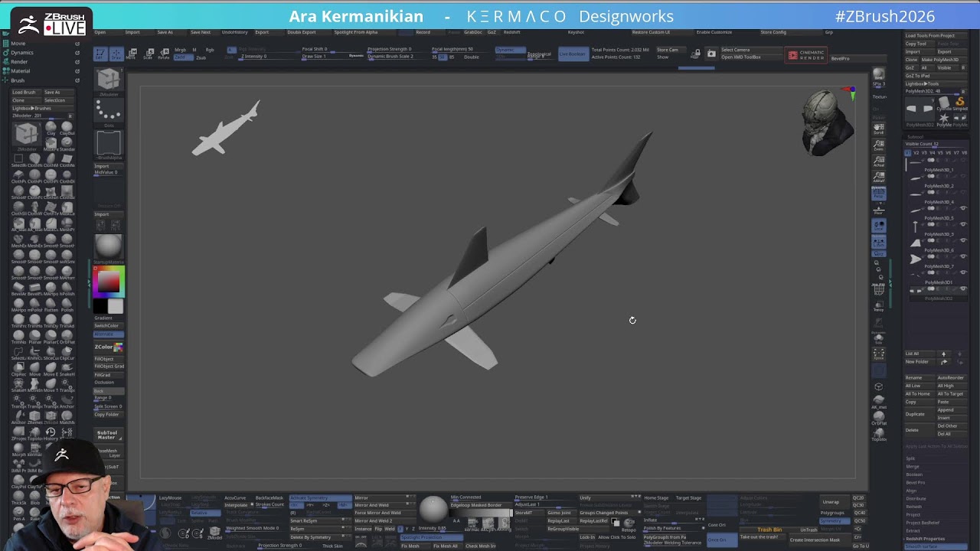The width and height of the screenshot is (980, 551).
Task: Click Open in the top bar
Action: point(100,32)
